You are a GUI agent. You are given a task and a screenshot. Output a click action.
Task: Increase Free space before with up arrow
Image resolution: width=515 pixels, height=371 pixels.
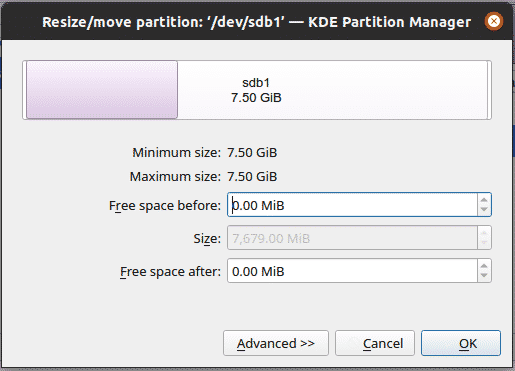(x=484, y=199)
